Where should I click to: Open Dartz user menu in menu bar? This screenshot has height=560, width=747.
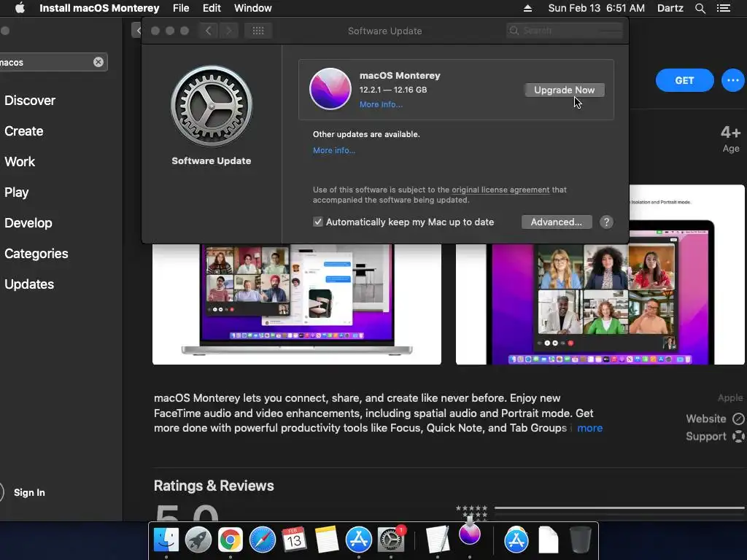point(670,8)
